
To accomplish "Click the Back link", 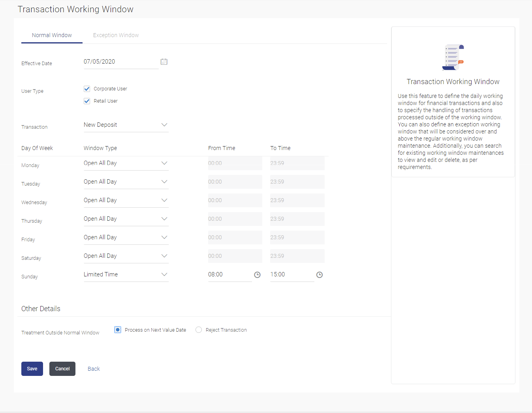I will [94, 369].
